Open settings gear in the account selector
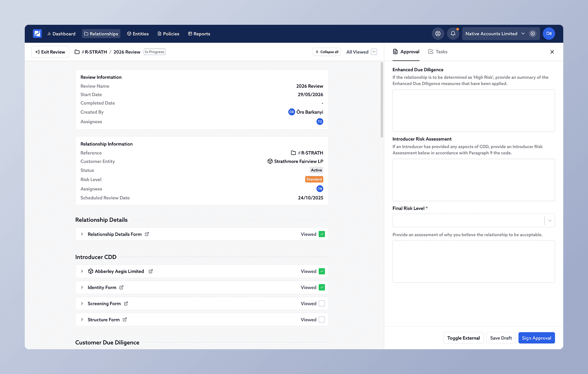The image size is (588, 374). tap(533, 34)
